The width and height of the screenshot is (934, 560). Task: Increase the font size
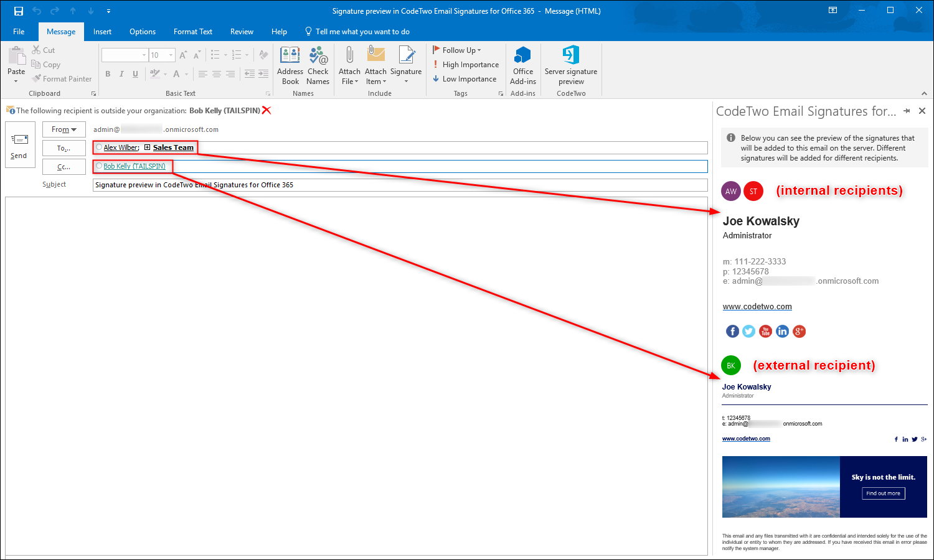(x=183, y=55)
